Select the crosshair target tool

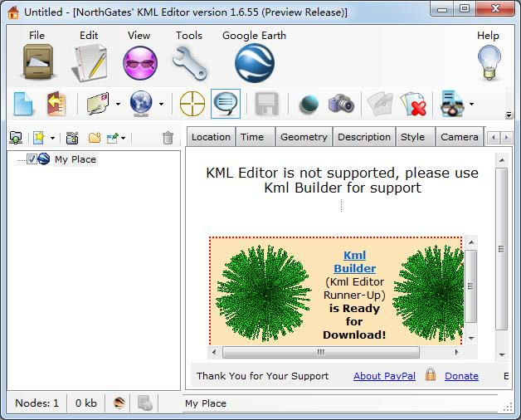(x=192, y=104)
